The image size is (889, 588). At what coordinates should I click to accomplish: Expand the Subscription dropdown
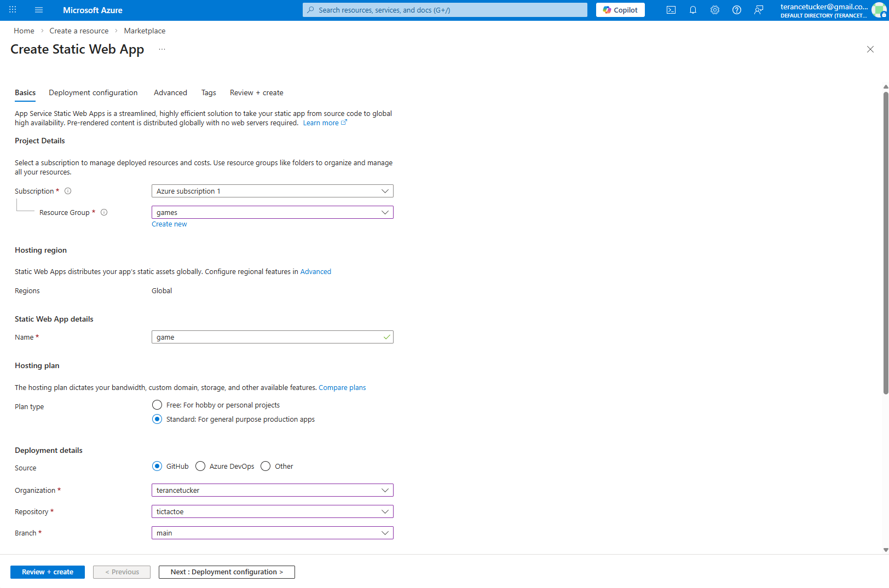coord(273,191)
